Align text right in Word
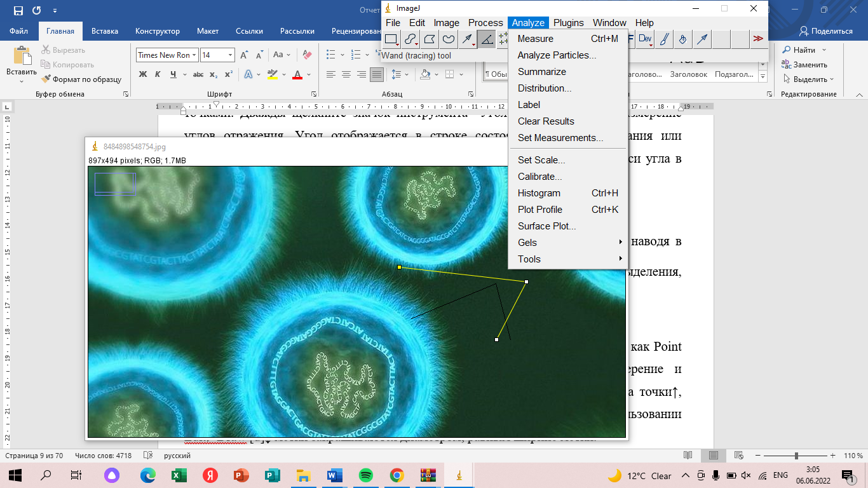Viewport: 868px width, 488px height. [362, 74]
